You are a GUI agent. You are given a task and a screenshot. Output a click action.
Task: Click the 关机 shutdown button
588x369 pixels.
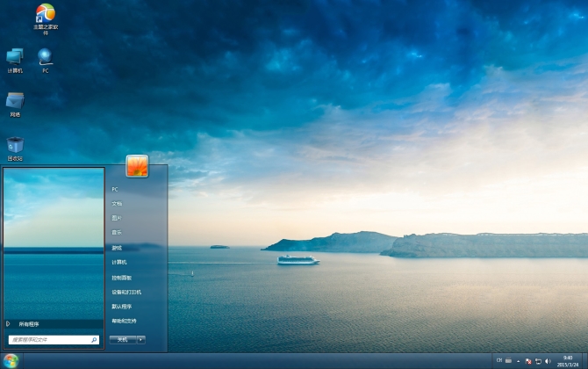(123, 340)
